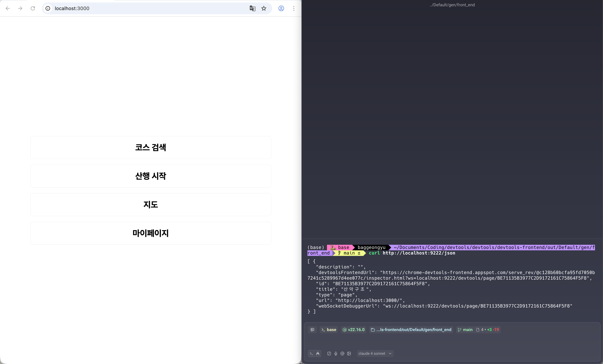Open the conversation bubble icon chip
This screenshot has width=603, height=364.
tap(312, 330)
